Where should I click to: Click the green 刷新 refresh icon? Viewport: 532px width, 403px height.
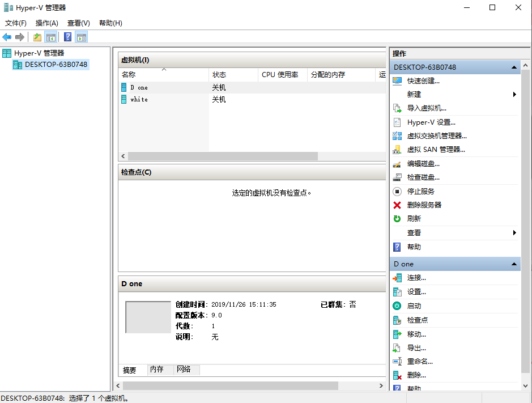[x=397, y=219]
